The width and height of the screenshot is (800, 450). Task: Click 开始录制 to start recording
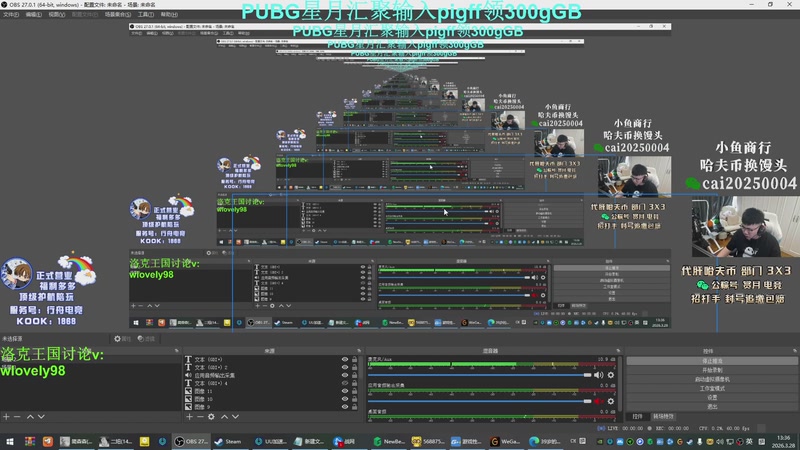(x=712, y=370)
